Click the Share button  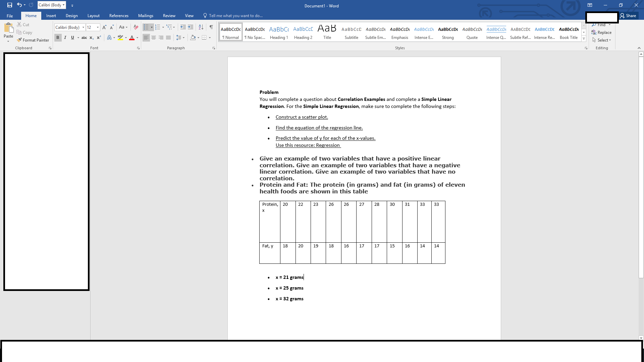coord(629,15)
